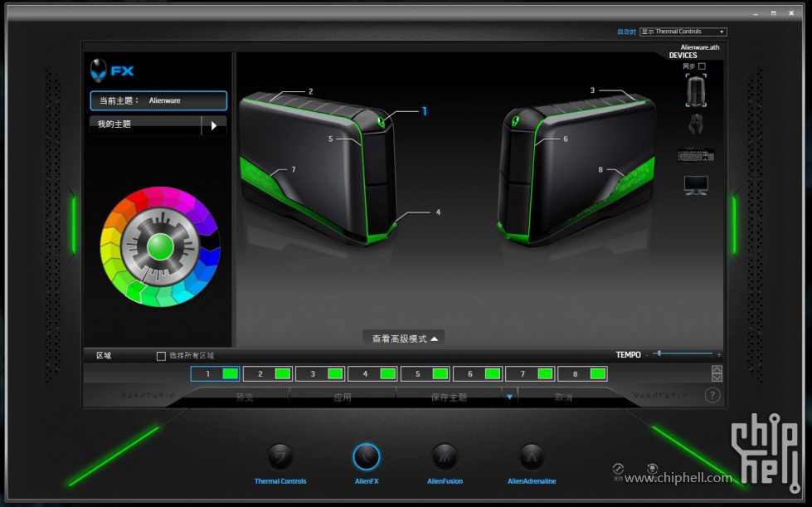812x507 pixels.
Task: Click the 保存主题 save theme button
Action: click(449, 397)
